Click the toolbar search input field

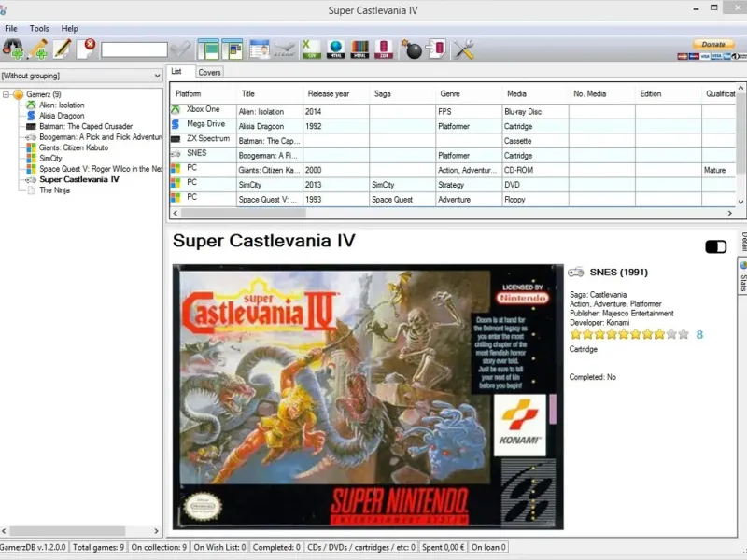[x=134, y=49]
